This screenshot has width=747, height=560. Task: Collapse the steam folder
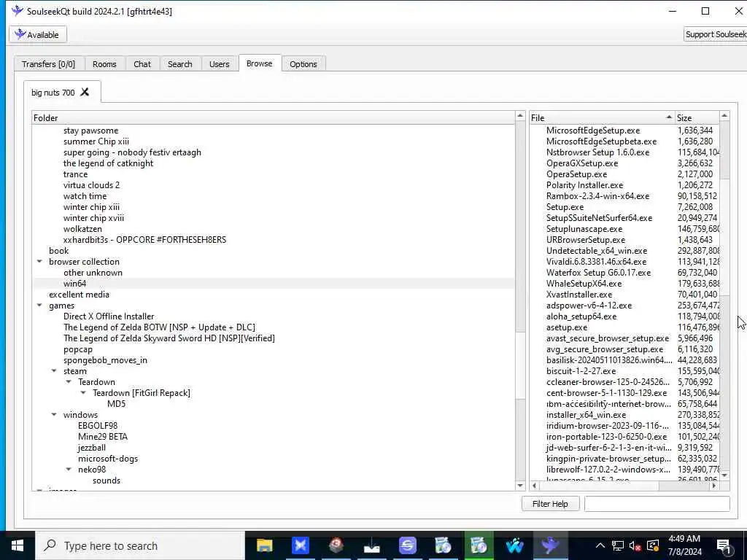[54, 371]
